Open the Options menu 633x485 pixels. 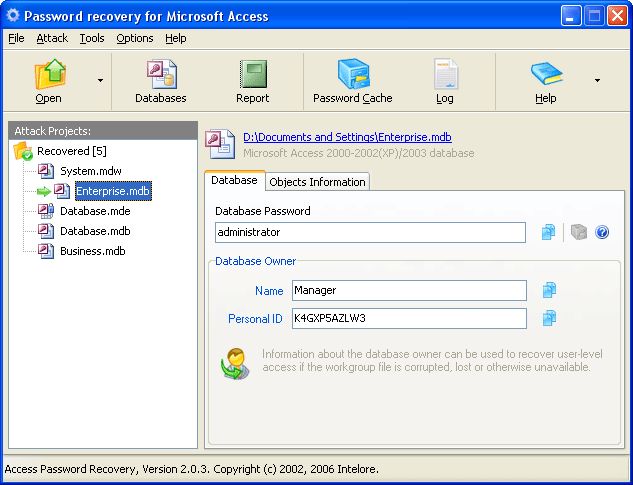point(135,38)
